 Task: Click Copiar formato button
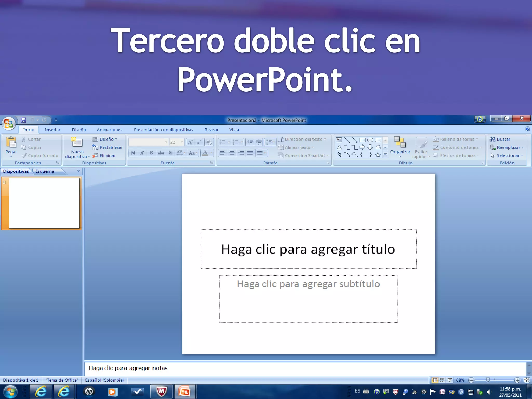pyautogui.click(x=40, y=155)
